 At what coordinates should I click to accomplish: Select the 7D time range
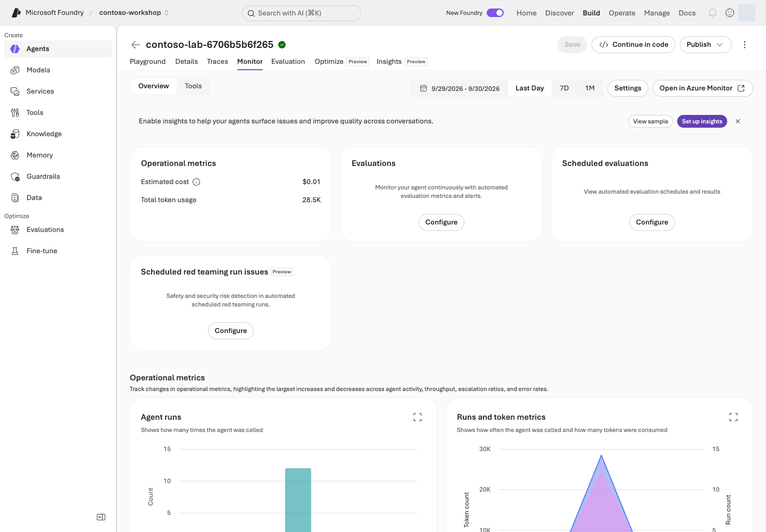(564, 88)
